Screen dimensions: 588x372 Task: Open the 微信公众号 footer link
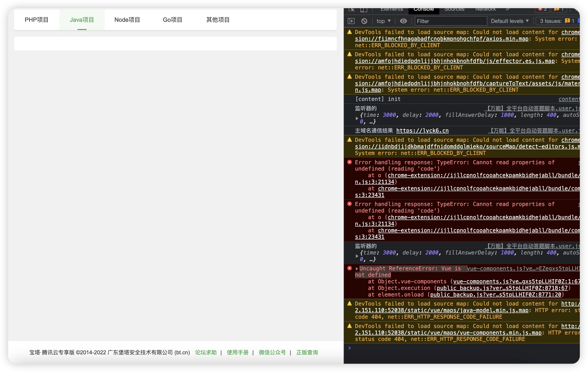[x=272, y=352]
